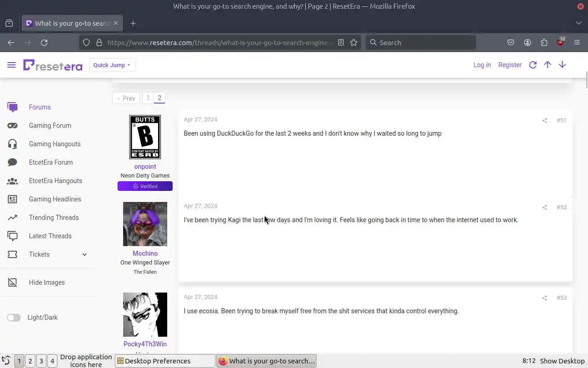Click onpoint's ESRB Butts avatar
Screen dimensions: 588x368
145,137
